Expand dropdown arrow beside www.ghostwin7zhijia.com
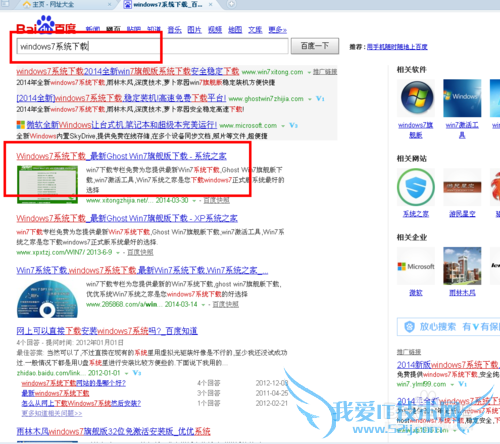500x444 pixels. pos(310,99)
